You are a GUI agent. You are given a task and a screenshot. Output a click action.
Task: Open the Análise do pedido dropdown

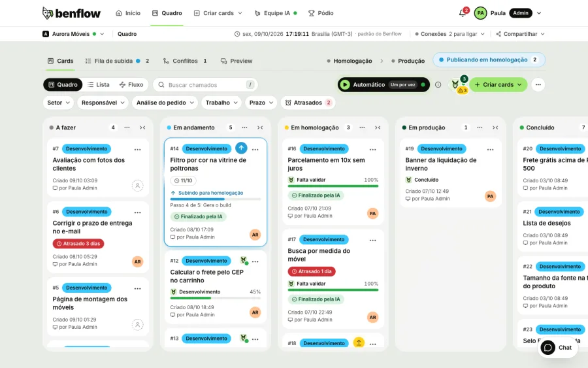click(165, 103)
